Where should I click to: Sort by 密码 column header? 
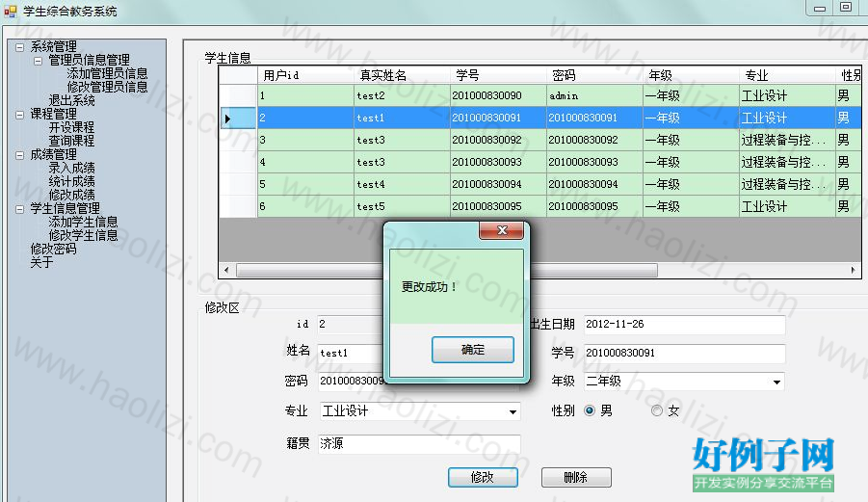[x=594, y=75]
